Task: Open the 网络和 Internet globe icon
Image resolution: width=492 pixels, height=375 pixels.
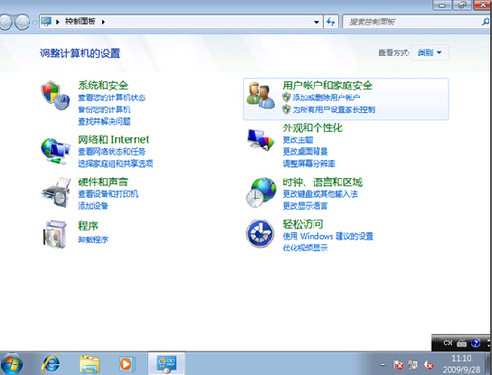Action: [55, 151]
